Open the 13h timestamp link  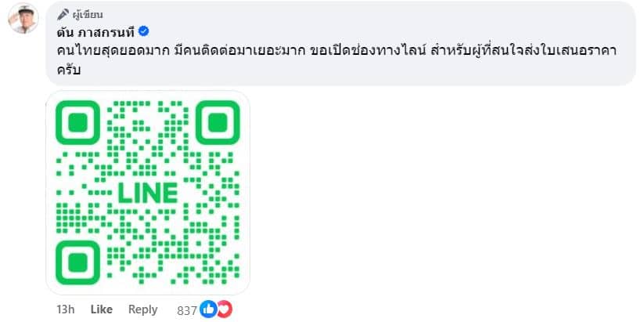click(65, 309)
